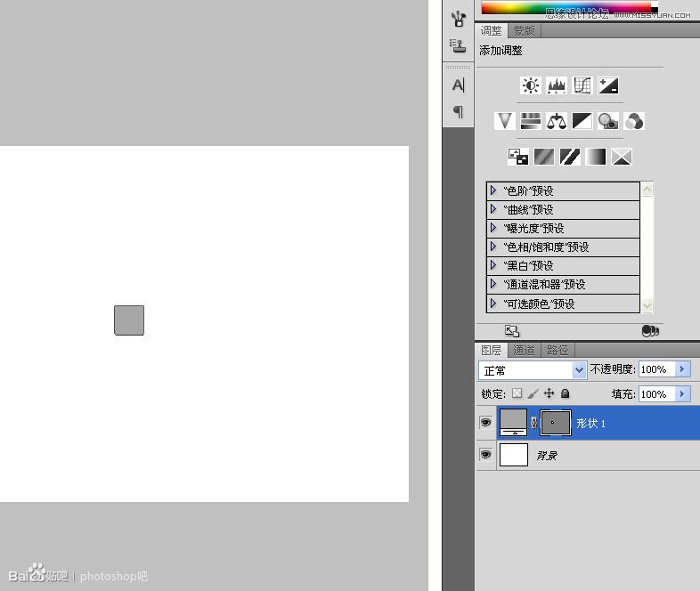The image size is (700, 591).
Task: Open the 不透明度 slider arrow
Action: [682, 368]
